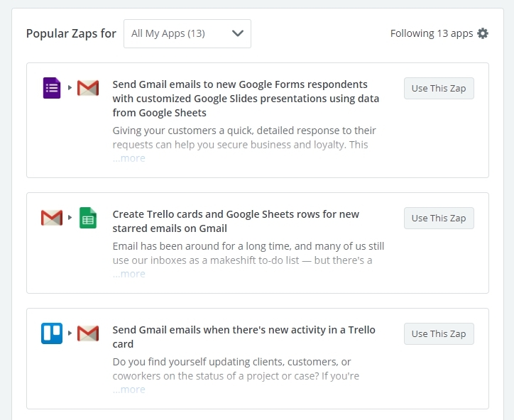Expand ...more on the starred emails zap description

coord(129,274)
